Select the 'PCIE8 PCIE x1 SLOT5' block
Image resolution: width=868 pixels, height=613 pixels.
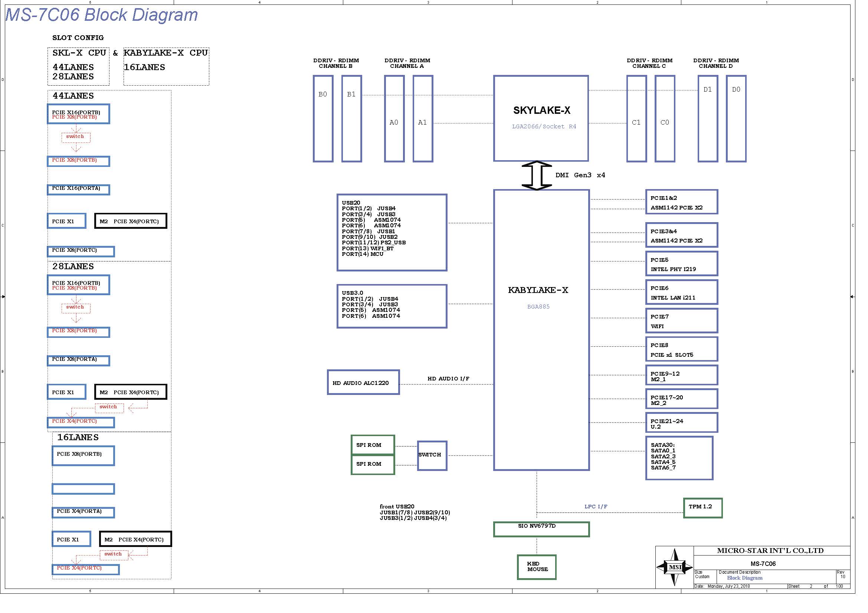[x=682, y=349]
